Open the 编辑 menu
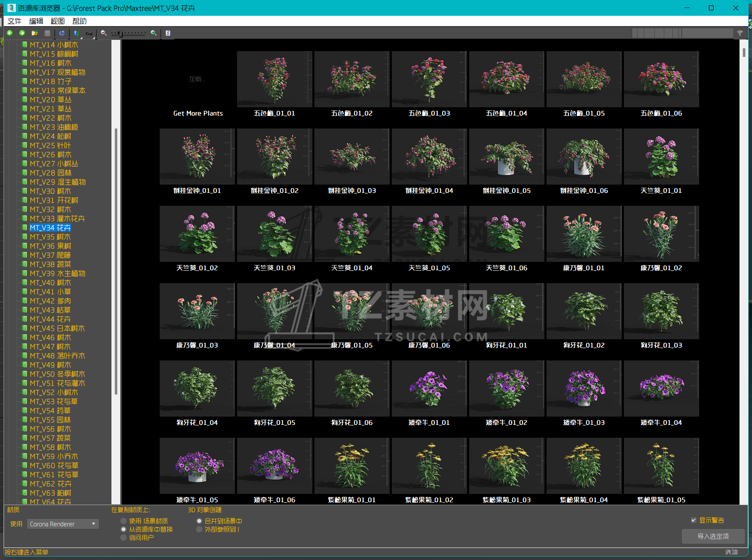The image size is (752, 560). coord(36,21)
